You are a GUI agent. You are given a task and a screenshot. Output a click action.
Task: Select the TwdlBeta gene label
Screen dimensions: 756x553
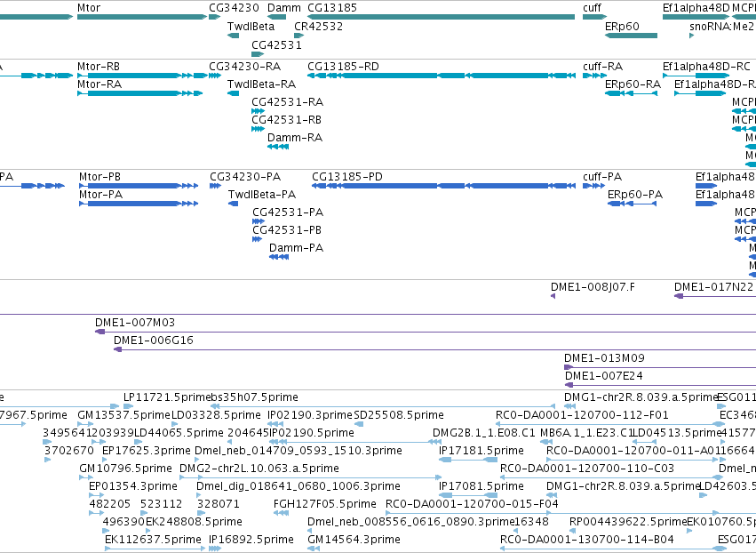pos(251,26)
